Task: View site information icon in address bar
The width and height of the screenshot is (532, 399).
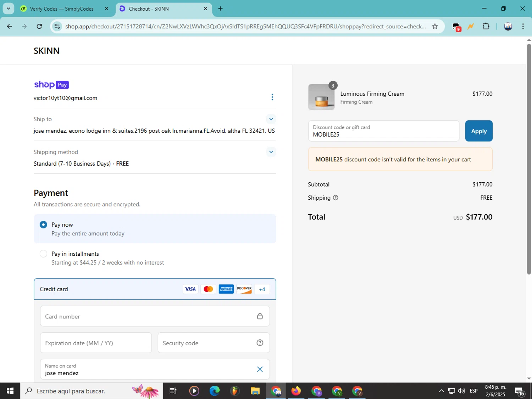Action: (x=57, y=26)
